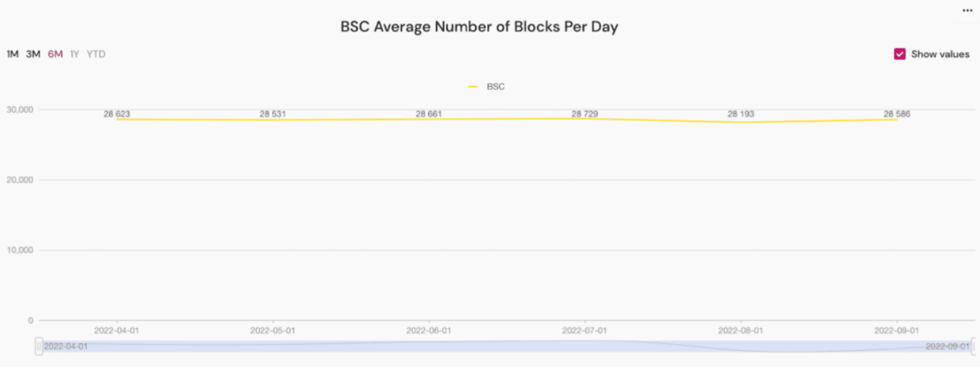The height and width of the screenshot is (367, 980).
Task: Click the yellow BSC legend line swatch
Action: click(473, 87)
